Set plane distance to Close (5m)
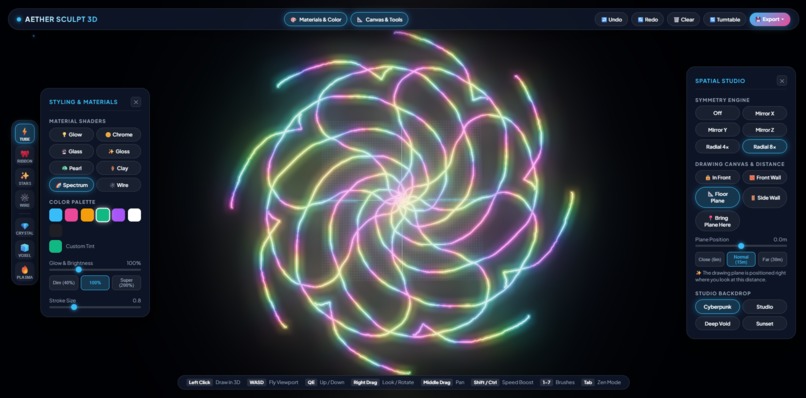Viewport: 806px width, 398px height. [x=710, y=259]
